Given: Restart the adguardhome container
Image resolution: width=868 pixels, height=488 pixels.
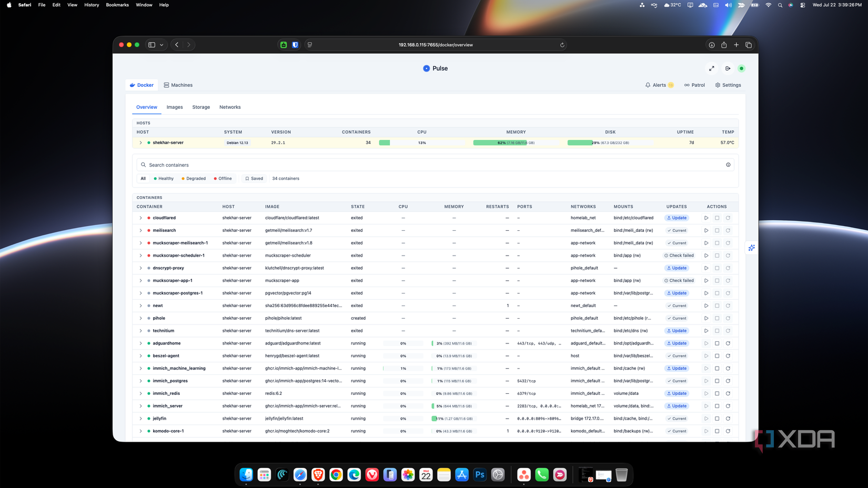Looking at the screenshot, I should (728, 343).
